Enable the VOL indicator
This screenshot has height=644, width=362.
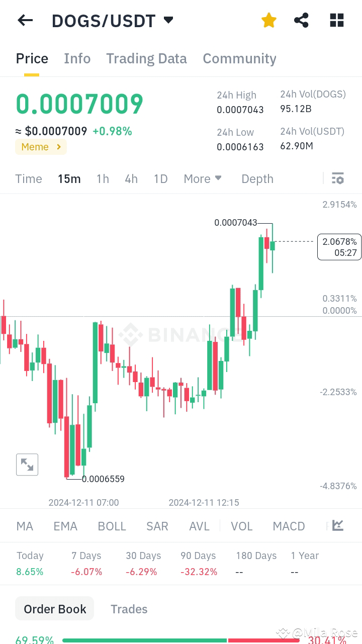click(242, 526)
